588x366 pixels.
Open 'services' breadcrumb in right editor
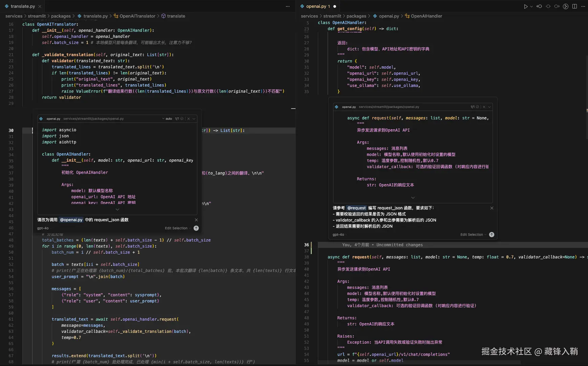pos(309,16)
